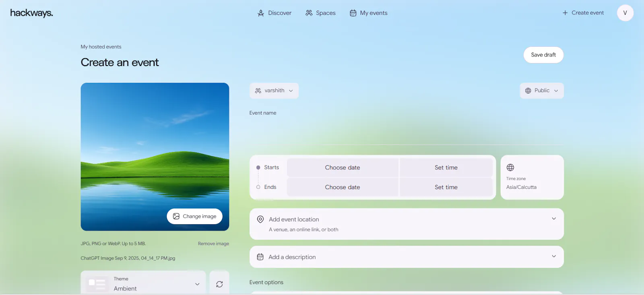Open the Discover page

tap(274, 13)
